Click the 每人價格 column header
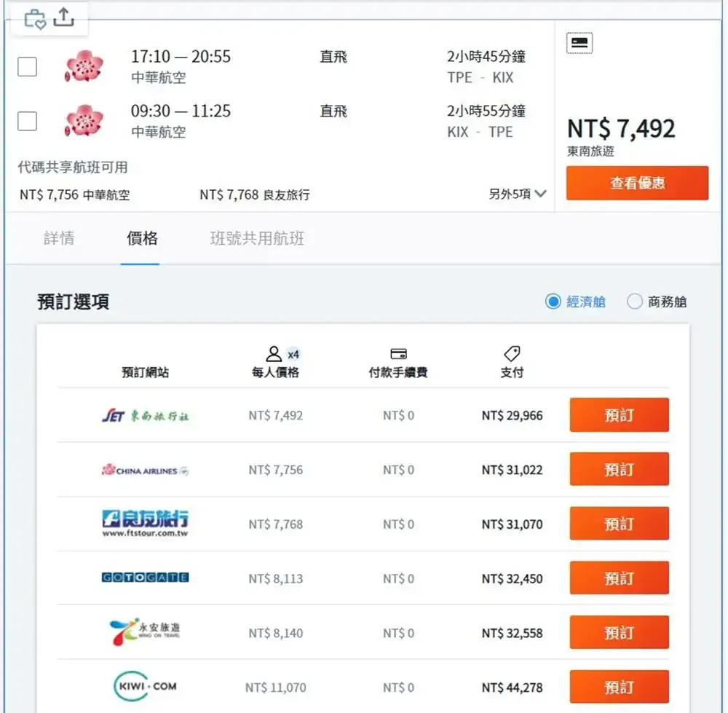Viewport: 728px width, 713px height. tap(275, 372)
